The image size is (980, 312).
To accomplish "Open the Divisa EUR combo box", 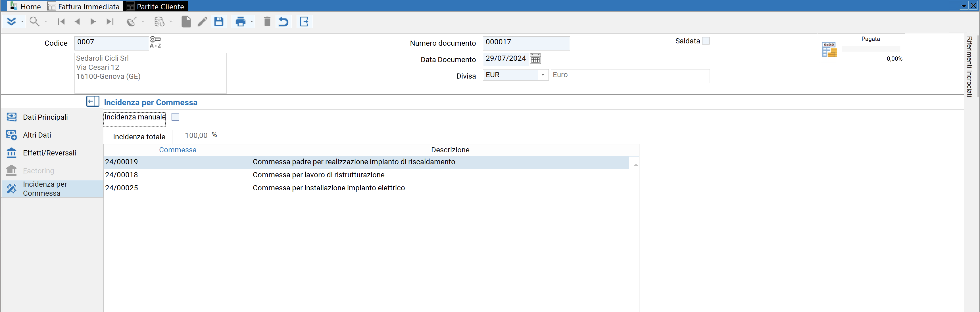I will click(x=515, y=75).
